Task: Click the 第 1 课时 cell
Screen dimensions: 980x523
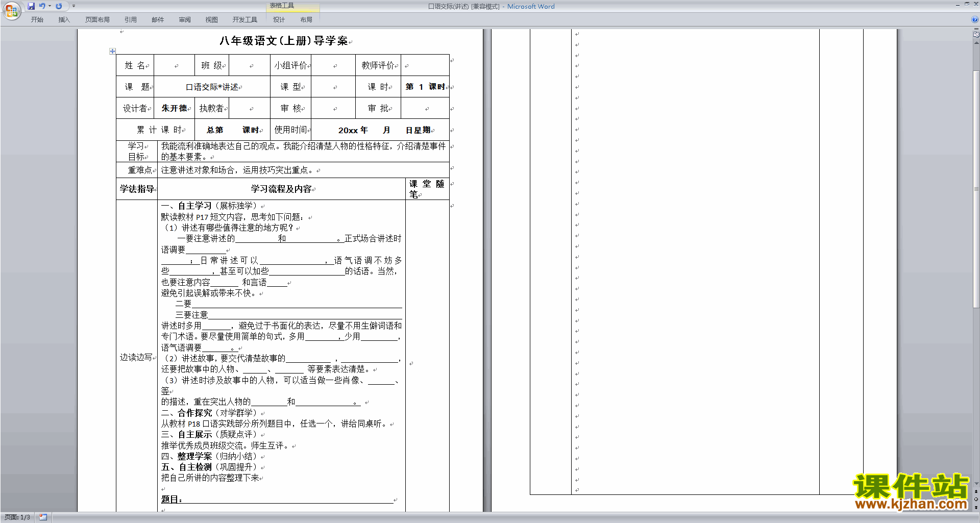Action: pos(425,87)
